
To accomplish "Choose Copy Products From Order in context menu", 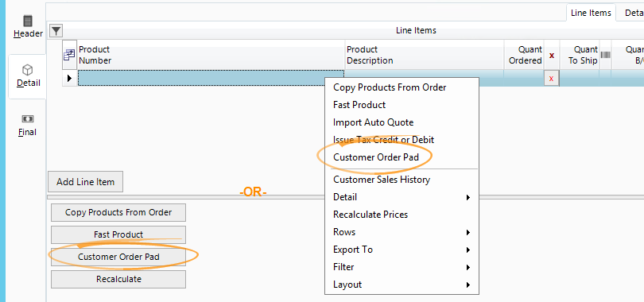I will click(x=402, y=87).
